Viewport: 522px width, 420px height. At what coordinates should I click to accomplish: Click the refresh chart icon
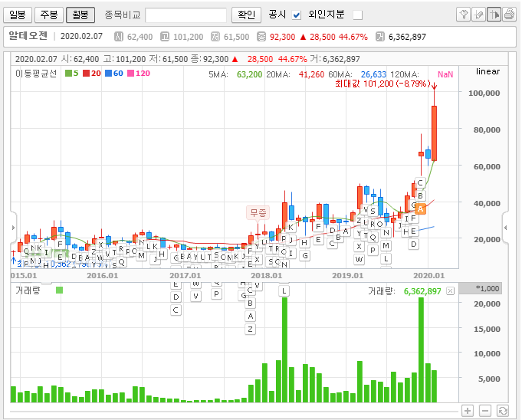pos(503,411)
